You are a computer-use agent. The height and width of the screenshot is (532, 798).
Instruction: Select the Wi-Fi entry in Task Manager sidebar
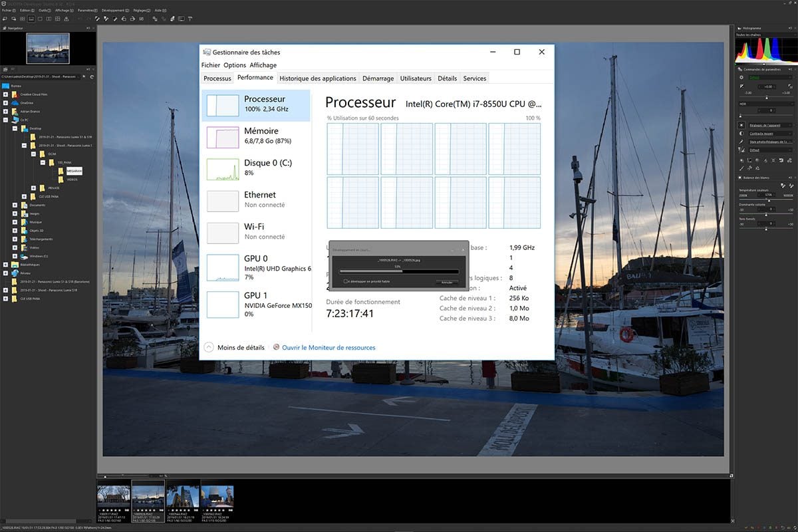257,231
